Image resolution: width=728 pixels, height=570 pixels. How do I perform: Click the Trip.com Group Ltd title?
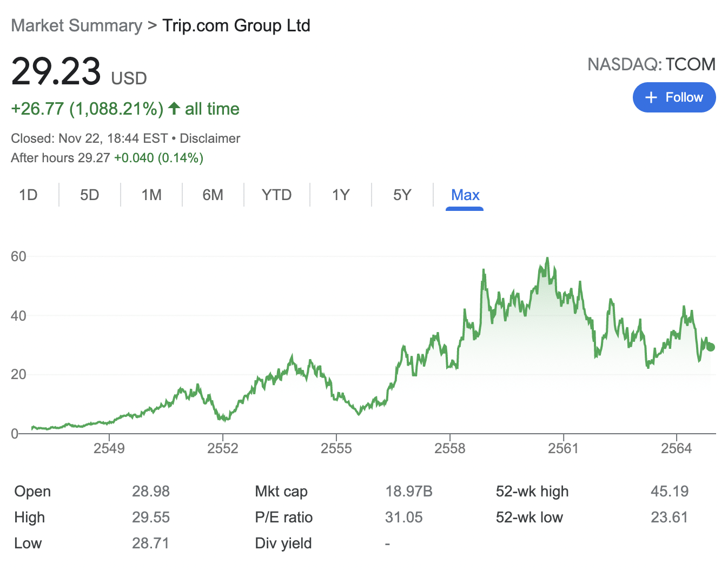click(x=236, y=25)
